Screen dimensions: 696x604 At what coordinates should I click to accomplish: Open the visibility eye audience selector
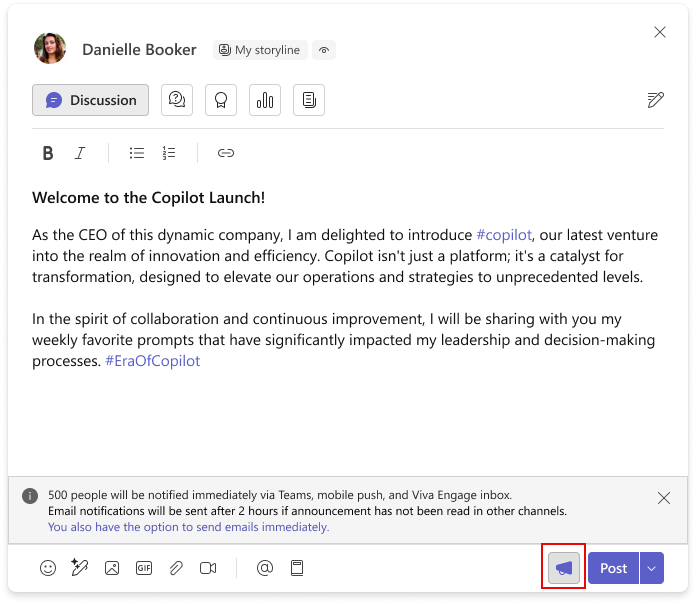[323, 50]
